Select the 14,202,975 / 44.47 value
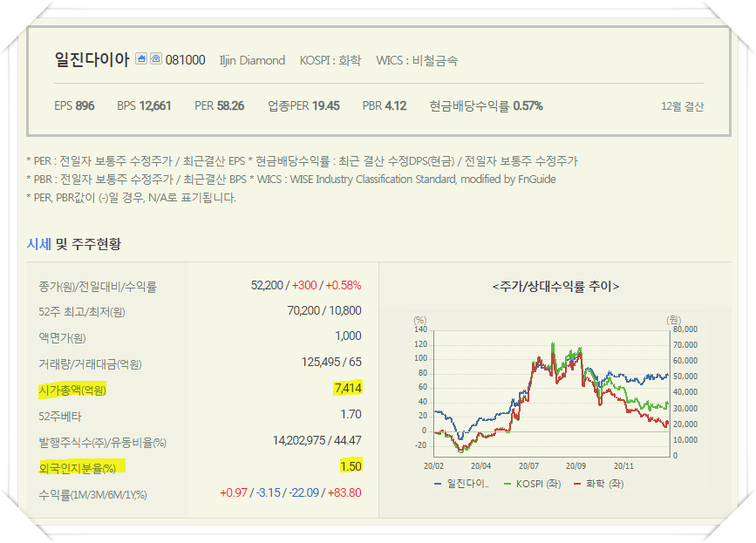The height and width of the screenshot is (543, 756). (x=317, y=440)
